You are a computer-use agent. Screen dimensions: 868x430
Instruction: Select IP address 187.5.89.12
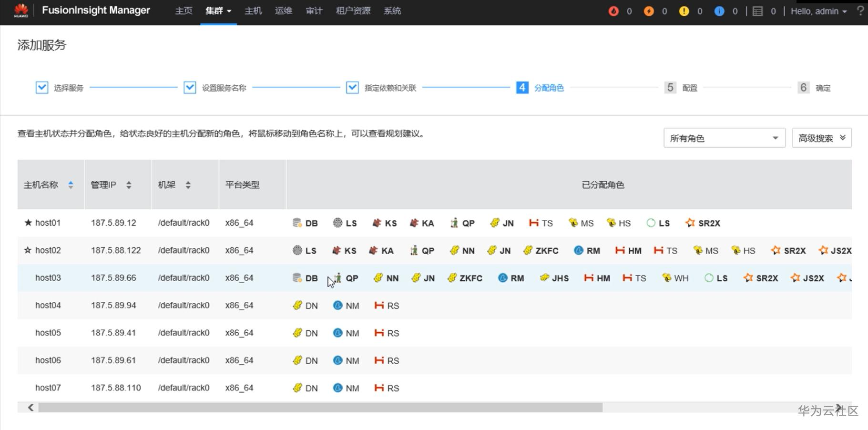(113, 223)
